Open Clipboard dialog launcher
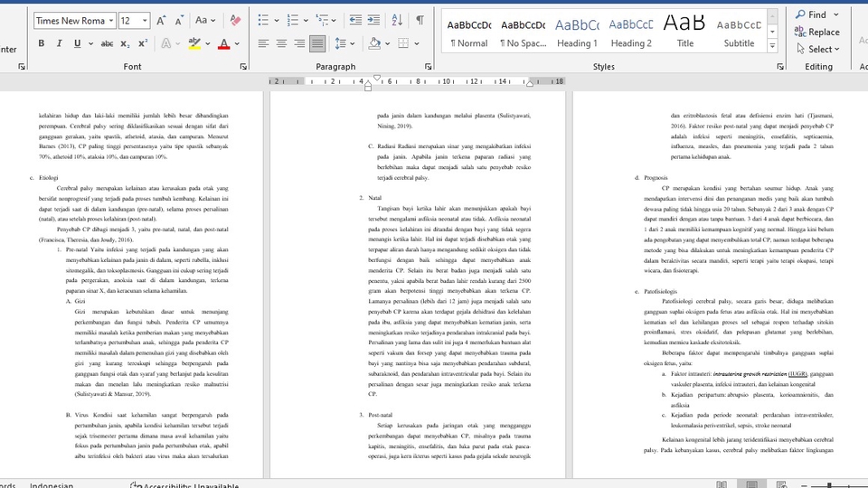Image resolution: width=868 pixels, height=488 pixels. coord(21,66)
